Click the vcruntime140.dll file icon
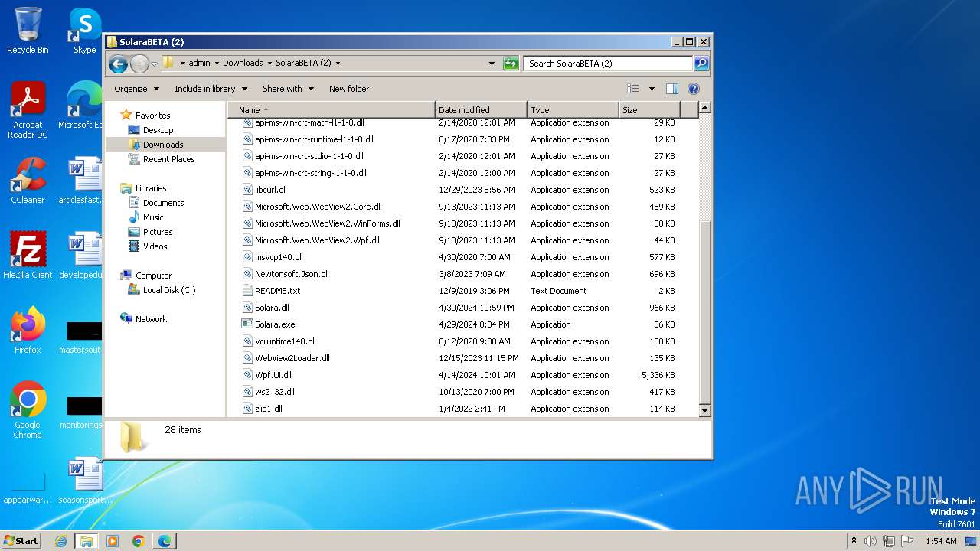Image resolution: width=980 pixels, height=551 pixels. coord(247,341)
